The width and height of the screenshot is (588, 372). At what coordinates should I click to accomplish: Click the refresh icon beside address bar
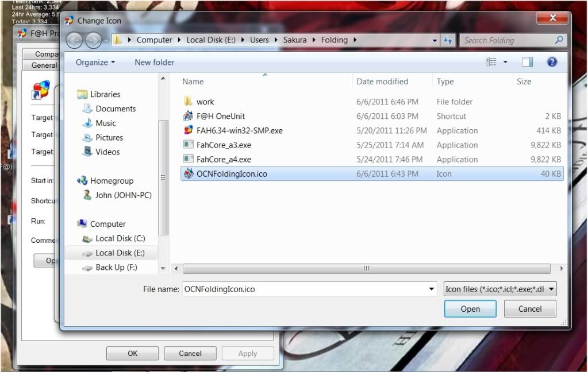pyautogui.click(x=448, y=40)
